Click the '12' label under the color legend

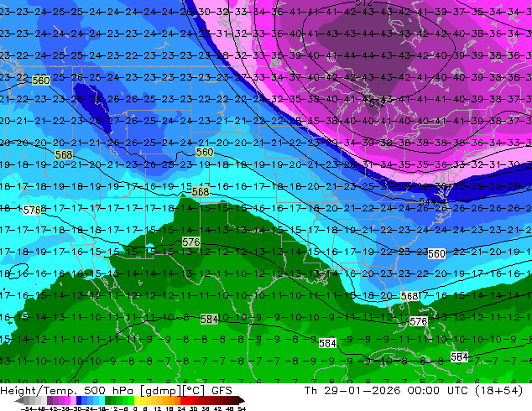click(x=158, y=408)
